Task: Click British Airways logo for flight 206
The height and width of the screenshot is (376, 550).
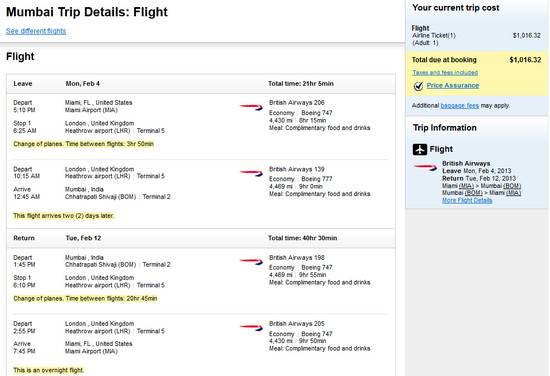Action: [251, 107]
